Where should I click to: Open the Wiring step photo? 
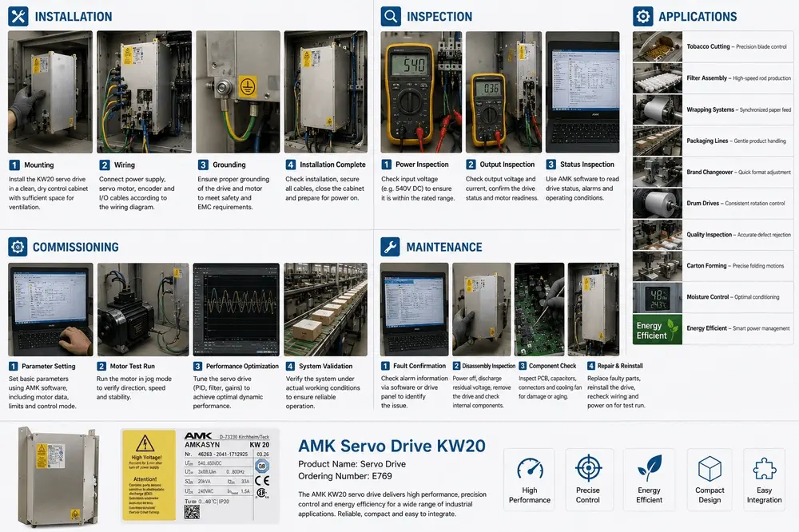144,92
